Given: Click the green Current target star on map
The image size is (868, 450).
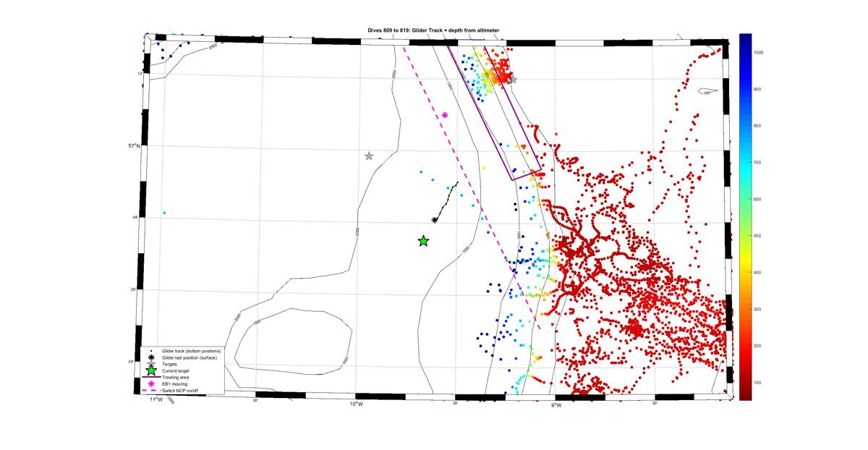Looking at the screenshot, I should (x=424, y=241).
